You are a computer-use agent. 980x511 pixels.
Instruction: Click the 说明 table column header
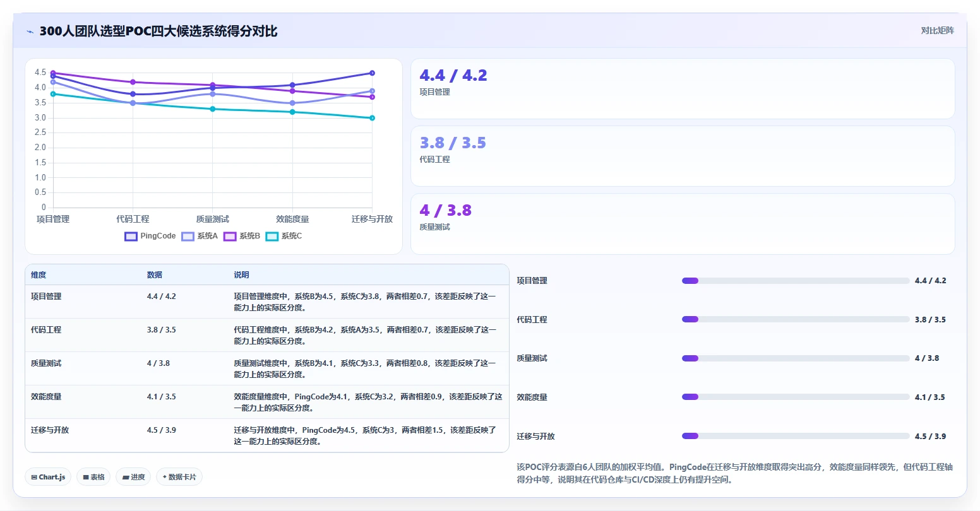click(x=241, y=275)
